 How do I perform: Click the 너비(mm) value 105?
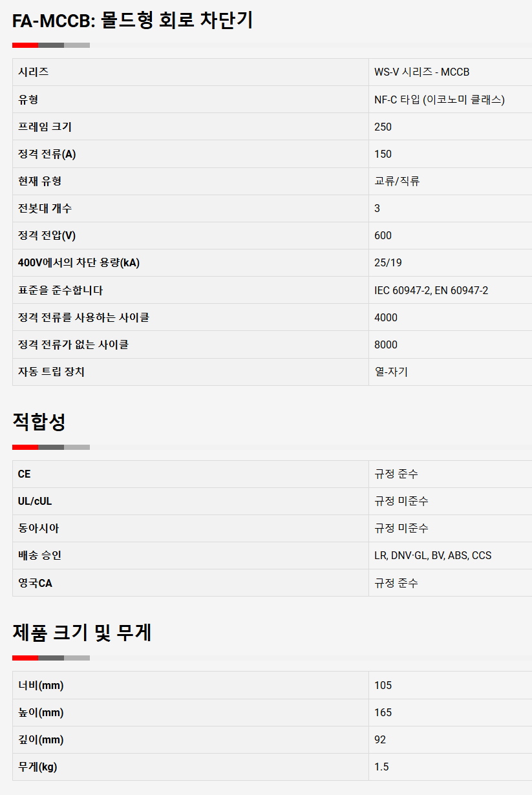tap(383, 685)
